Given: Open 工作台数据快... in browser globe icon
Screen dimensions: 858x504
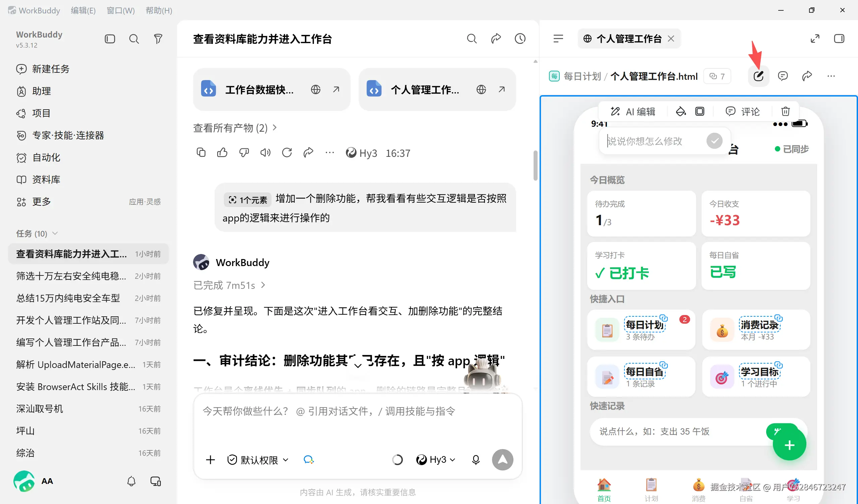Looking at the screenshot, I should click(316, 89).
